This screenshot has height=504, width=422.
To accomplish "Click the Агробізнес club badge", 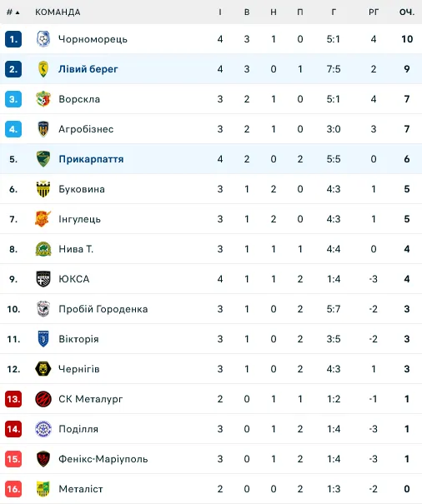I will [x=43, y=129].
